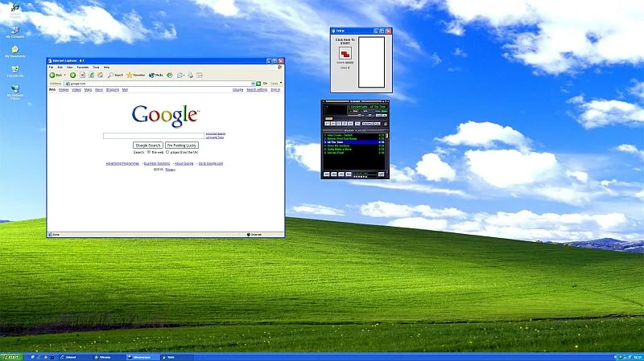Switch to Winamp taskbar button
The image size is (644, 361).
(109, 357)
